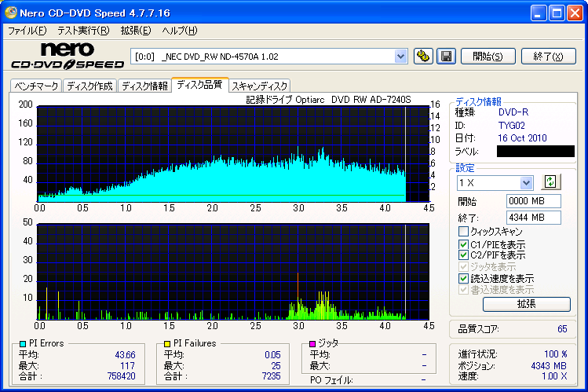Viewport: 588px width, 392px height.
Task: Click the PI Errors maximum 117
Action: (127, 365)
